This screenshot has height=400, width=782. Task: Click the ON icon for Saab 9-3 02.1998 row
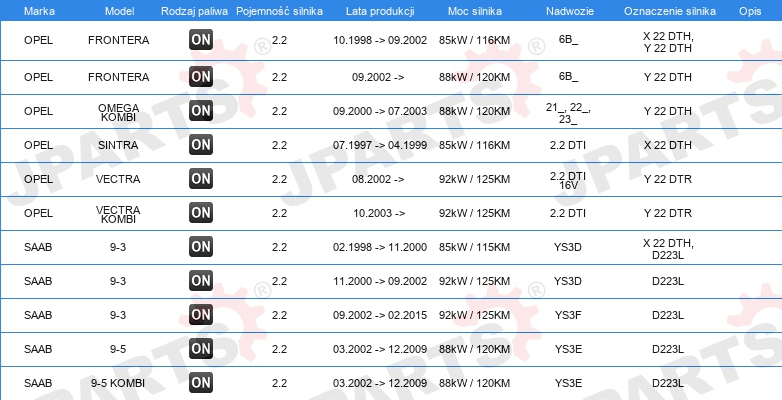point(200,246)
